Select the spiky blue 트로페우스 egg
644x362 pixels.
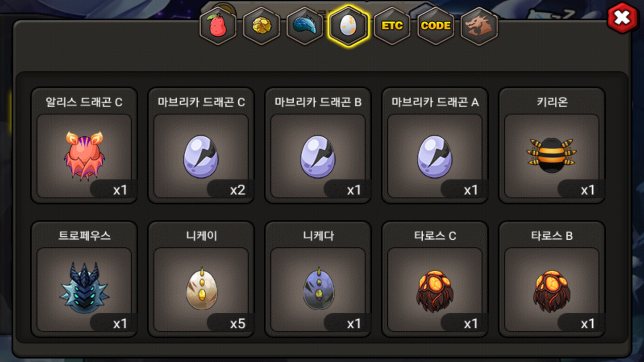point(84,279)
